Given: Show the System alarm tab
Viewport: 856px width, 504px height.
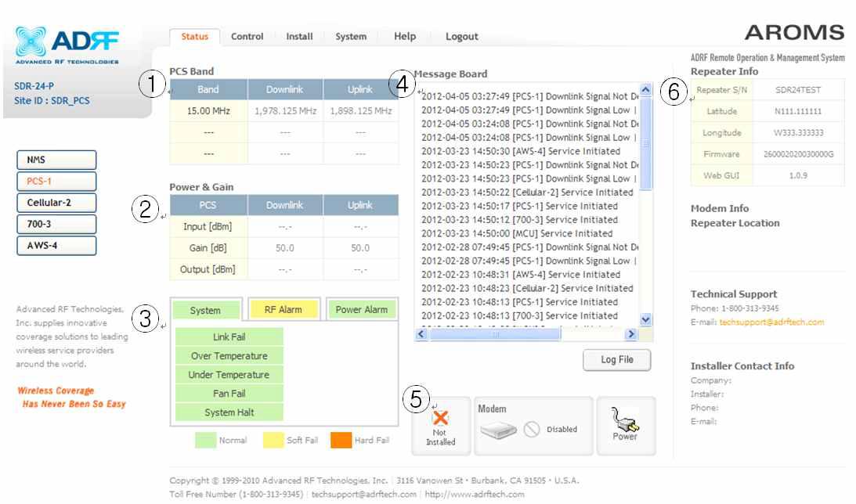Looking at the screenshot, I should tap(206, 310).
